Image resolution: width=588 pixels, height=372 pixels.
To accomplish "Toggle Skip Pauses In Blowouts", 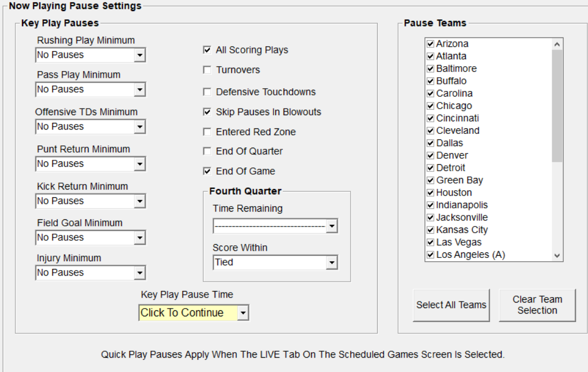I will click(x=208, y=112).
